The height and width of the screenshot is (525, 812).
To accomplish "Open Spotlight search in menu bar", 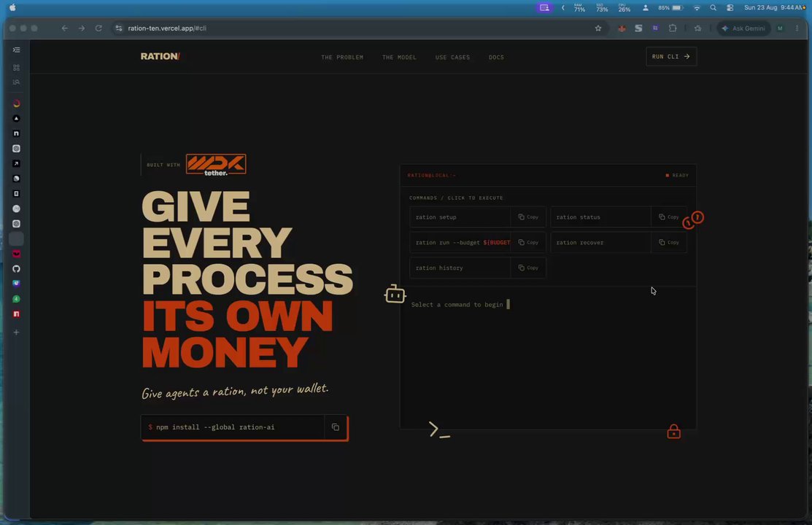I will pyautogui.click(x=713, y=8).
